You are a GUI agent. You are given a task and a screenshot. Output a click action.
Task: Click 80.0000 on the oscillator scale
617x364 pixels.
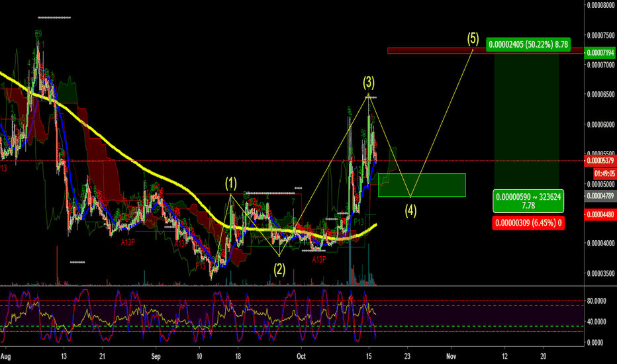point(596,300)
